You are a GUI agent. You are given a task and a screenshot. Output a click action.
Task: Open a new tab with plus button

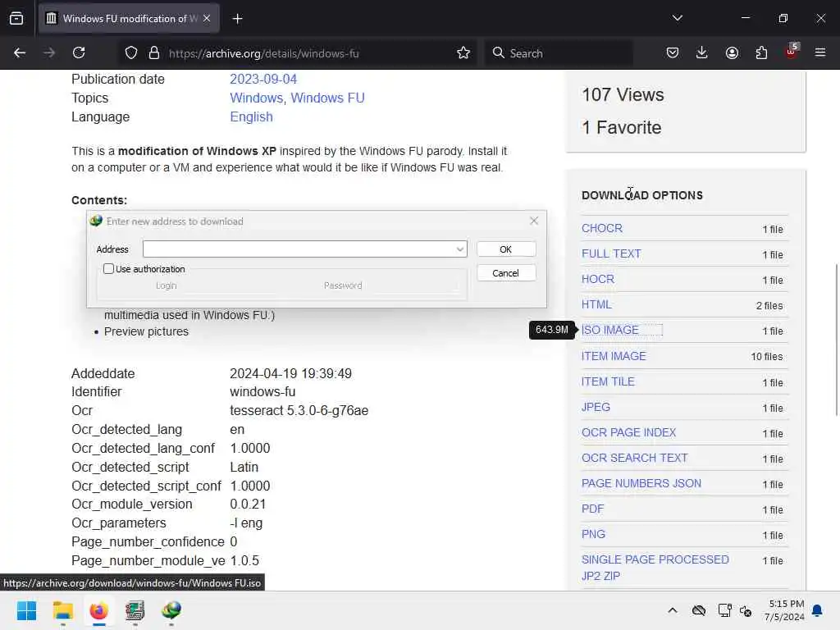point(237,19)
